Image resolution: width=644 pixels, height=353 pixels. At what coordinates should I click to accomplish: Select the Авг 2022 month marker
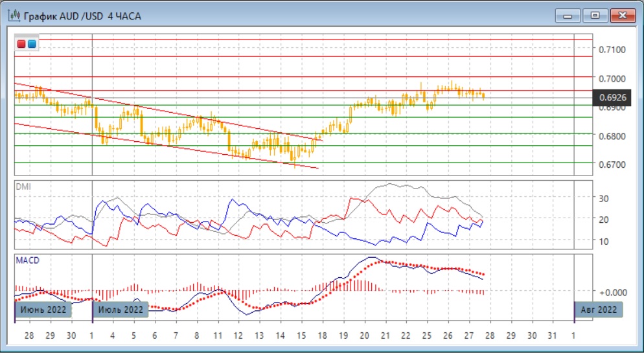[598, 310]
